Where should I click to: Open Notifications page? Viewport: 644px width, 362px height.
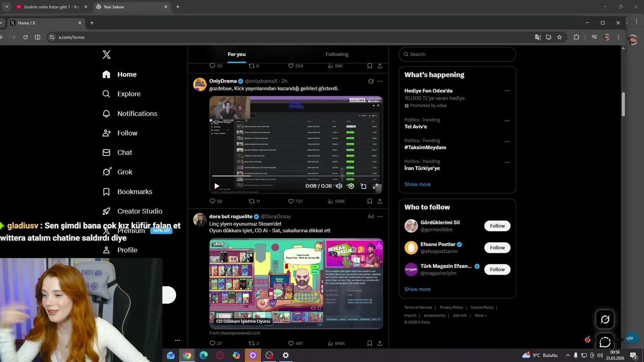tap(129, 114)
